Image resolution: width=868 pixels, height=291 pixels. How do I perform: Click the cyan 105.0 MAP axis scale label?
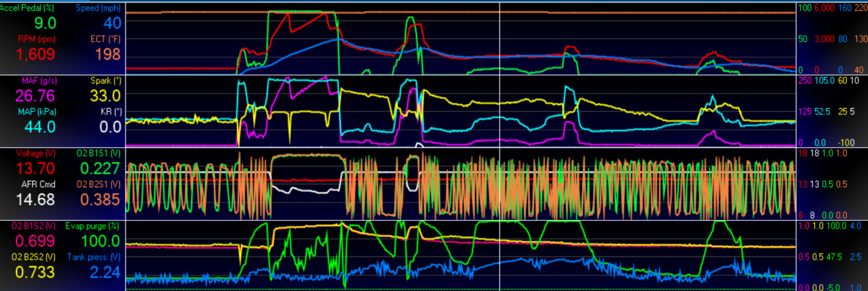(x=825, y=80)
